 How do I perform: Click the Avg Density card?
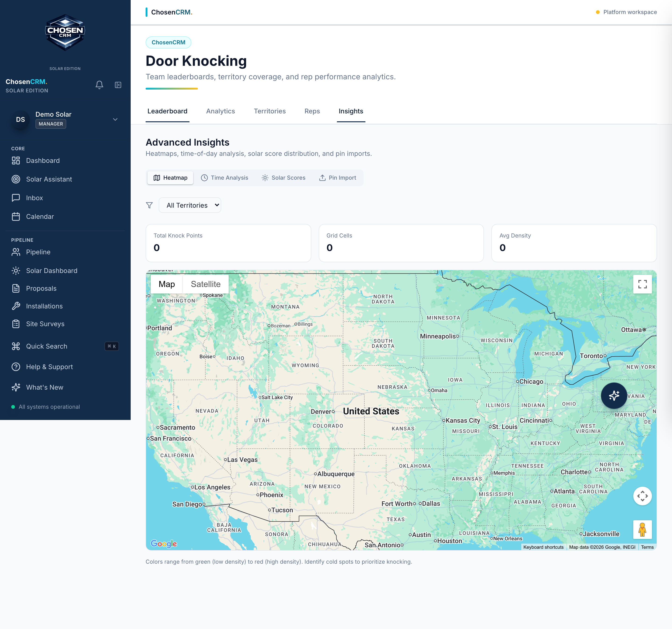574,243
